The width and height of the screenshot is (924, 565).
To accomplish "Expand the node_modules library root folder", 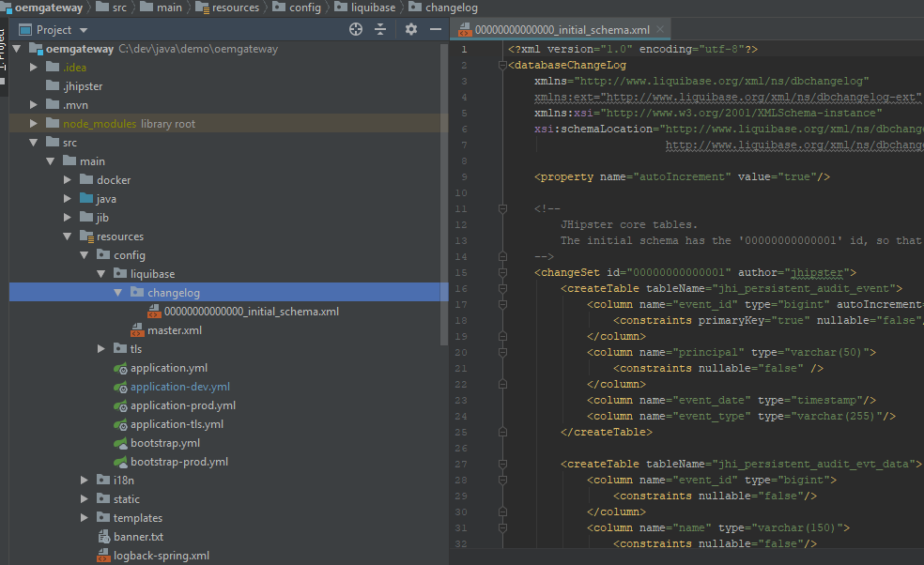I will click(x=34, y=124).
